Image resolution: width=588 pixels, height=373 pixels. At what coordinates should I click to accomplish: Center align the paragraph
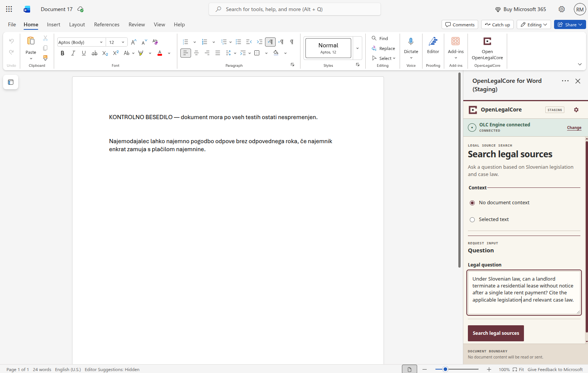[196, 53]
